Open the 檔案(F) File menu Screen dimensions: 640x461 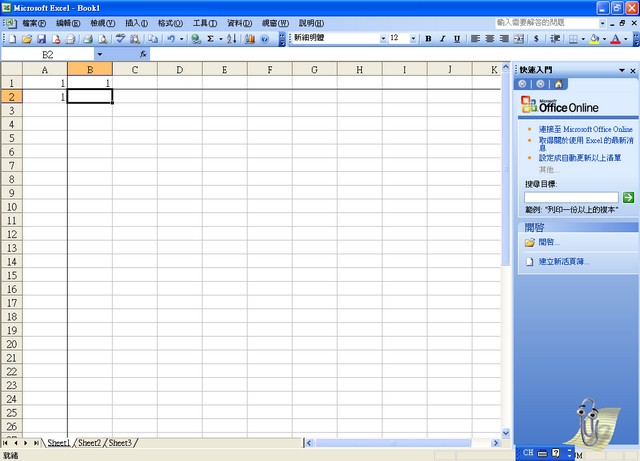pyautogui.click(x=34, y=23)
